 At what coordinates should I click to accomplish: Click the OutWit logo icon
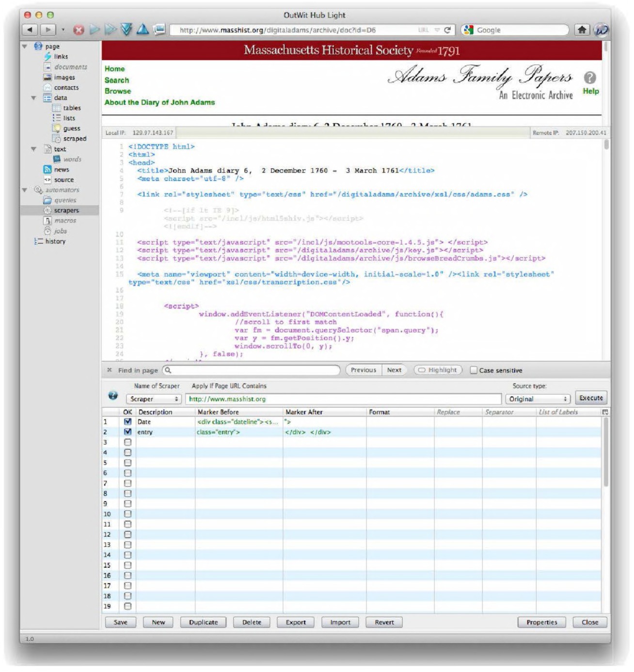tap(602, 30)
